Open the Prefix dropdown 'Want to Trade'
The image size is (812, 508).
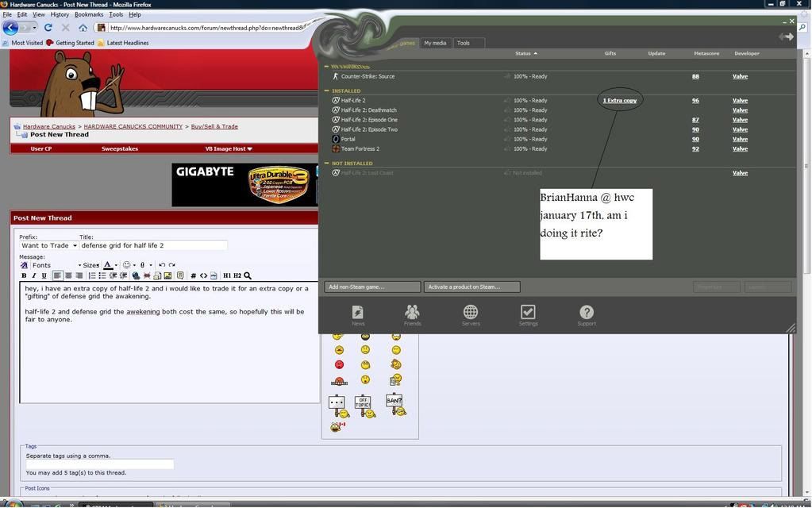click(x=48, y=245)
